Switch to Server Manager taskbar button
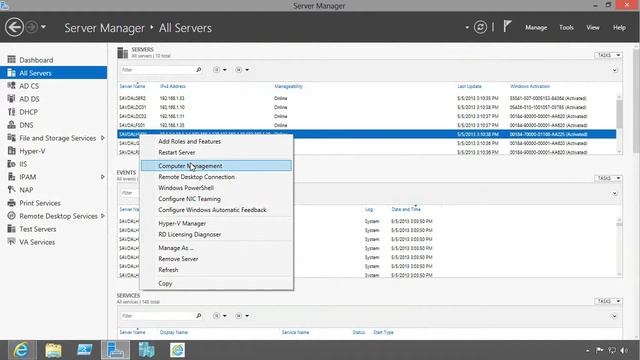 (116, 350)
